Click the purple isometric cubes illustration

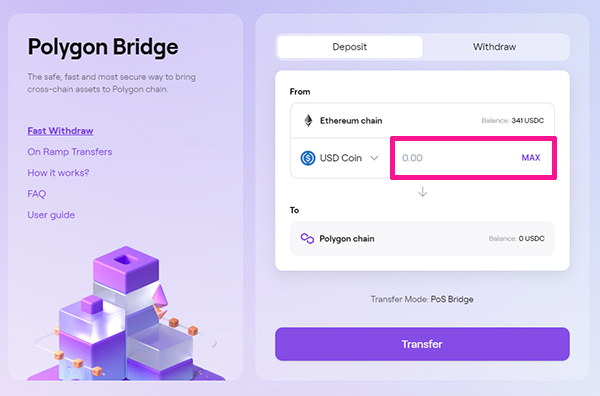126,314
